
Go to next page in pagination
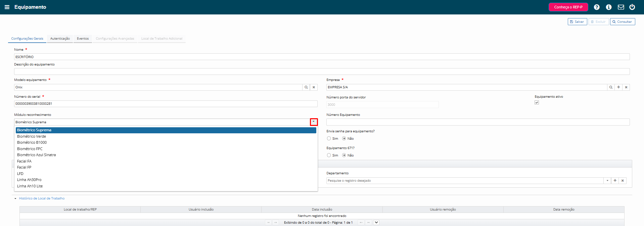coord(361,223)
